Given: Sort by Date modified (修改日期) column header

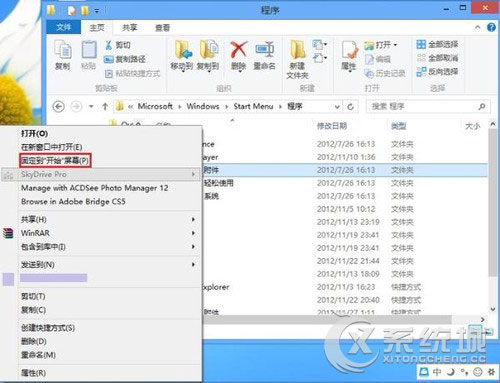Looking at the screenshot, I should coord(332,126).
